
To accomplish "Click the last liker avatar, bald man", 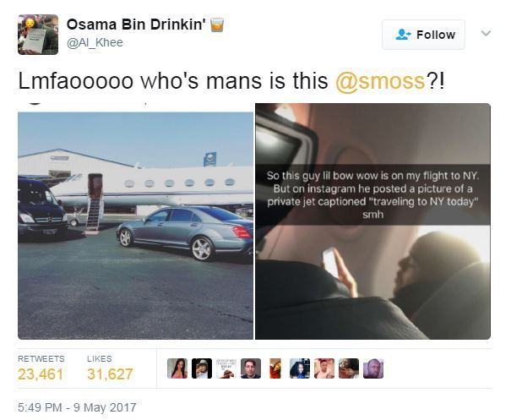I will coord(373,368).
